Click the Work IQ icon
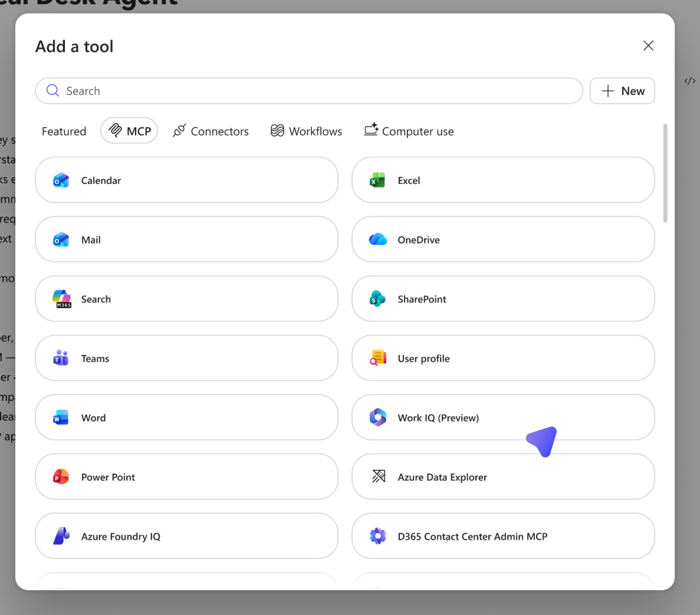 click(x=378, y=418)
